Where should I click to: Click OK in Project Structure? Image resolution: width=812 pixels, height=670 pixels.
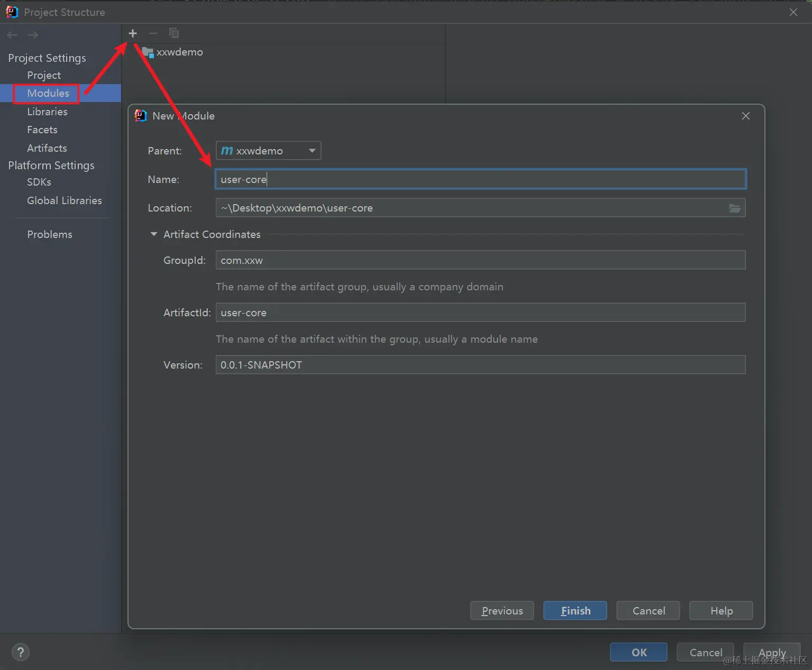point(638,652)
